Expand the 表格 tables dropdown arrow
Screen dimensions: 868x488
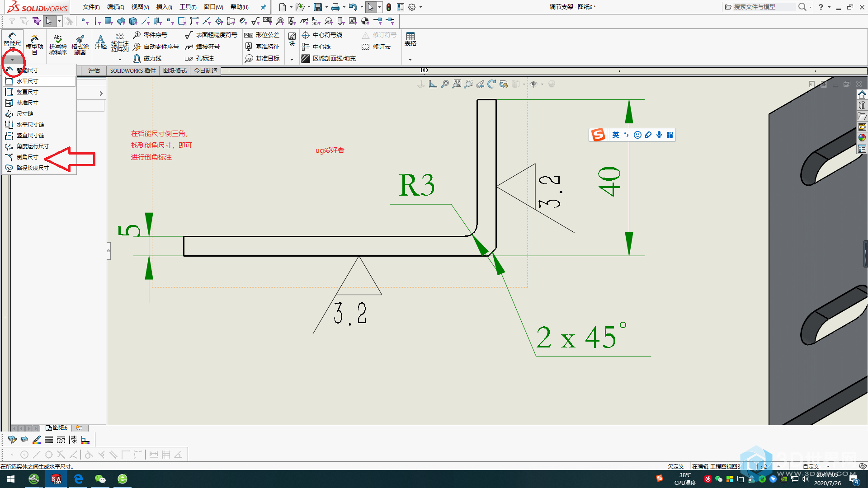(410, 60)
